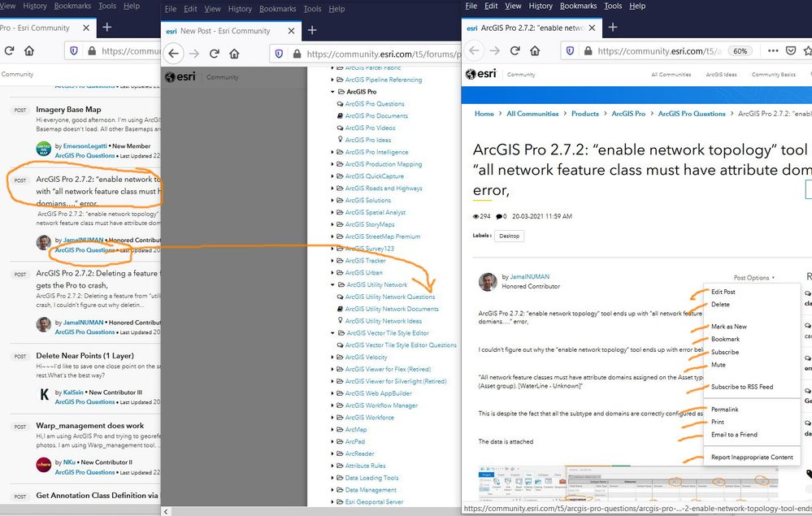Viewport: 812px width, 516px height.
Task: Expand ArcGIS Pipeline Referencing node
Action: tap(332, 80)
